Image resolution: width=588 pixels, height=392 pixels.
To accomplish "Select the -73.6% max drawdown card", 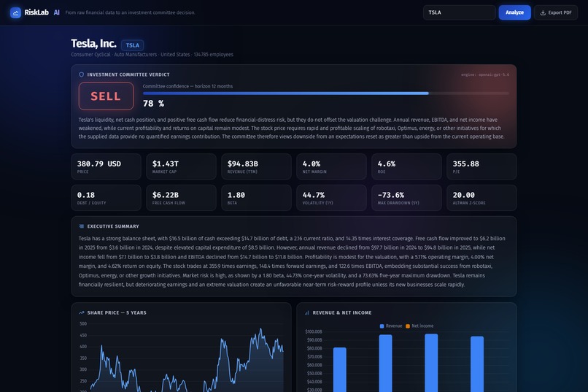I will 406,198.
